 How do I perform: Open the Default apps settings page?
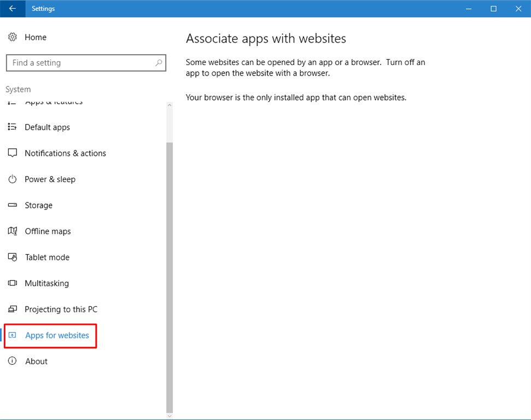click(x=48, y=127)
